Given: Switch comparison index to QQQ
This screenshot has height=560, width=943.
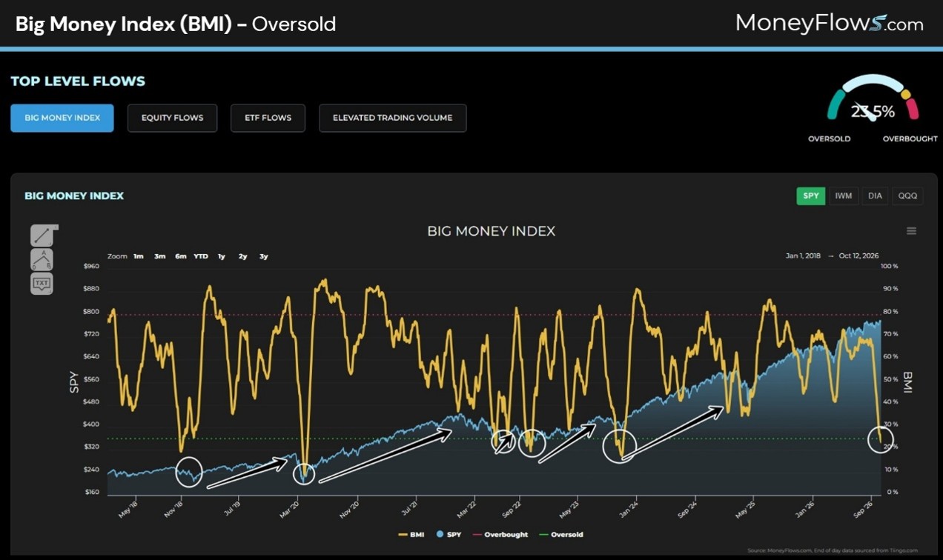Looking at the screenshot, I should coord(907,196).
